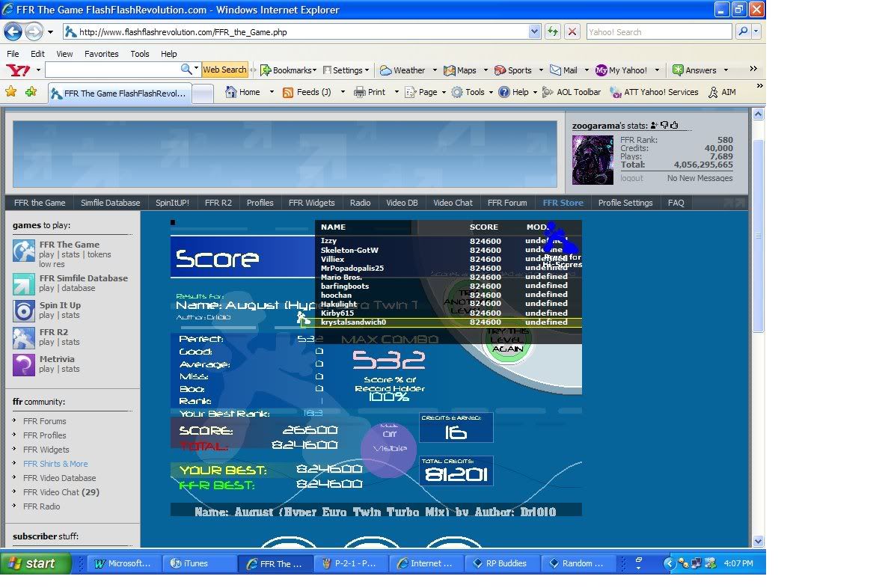The image size is (891, 588).
Task: Select the FFR Forum nav tab
Action: pos(507,203)
